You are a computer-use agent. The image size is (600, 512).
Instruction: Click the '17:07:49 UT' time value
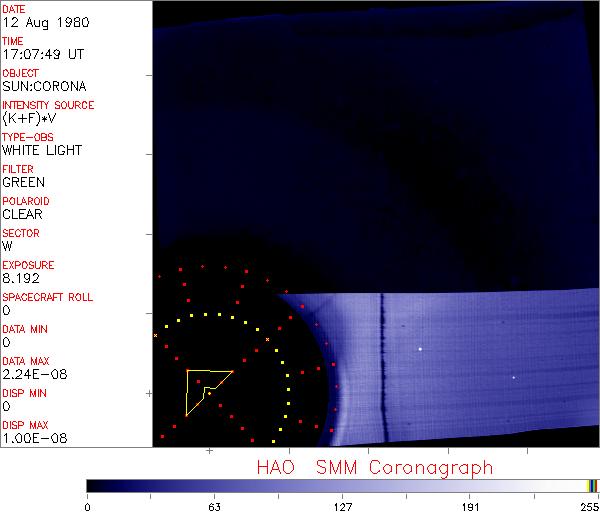coord(41,54)
